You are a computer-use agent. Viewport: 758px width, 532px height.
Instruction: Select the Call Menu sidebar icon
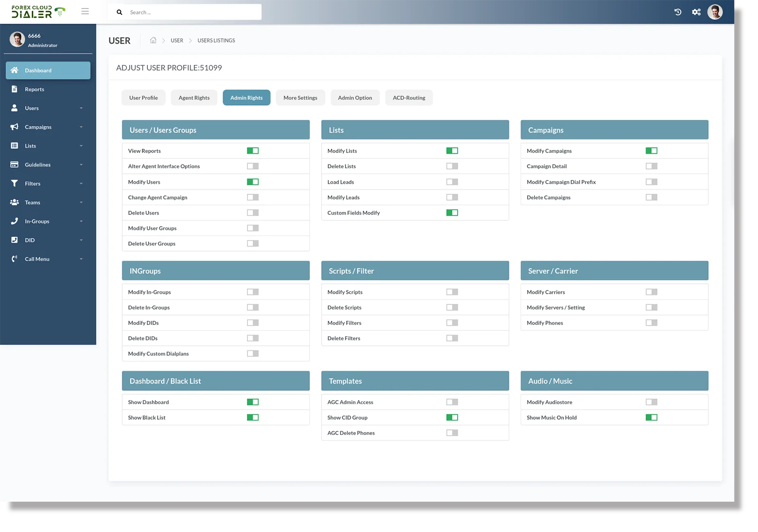14,259
